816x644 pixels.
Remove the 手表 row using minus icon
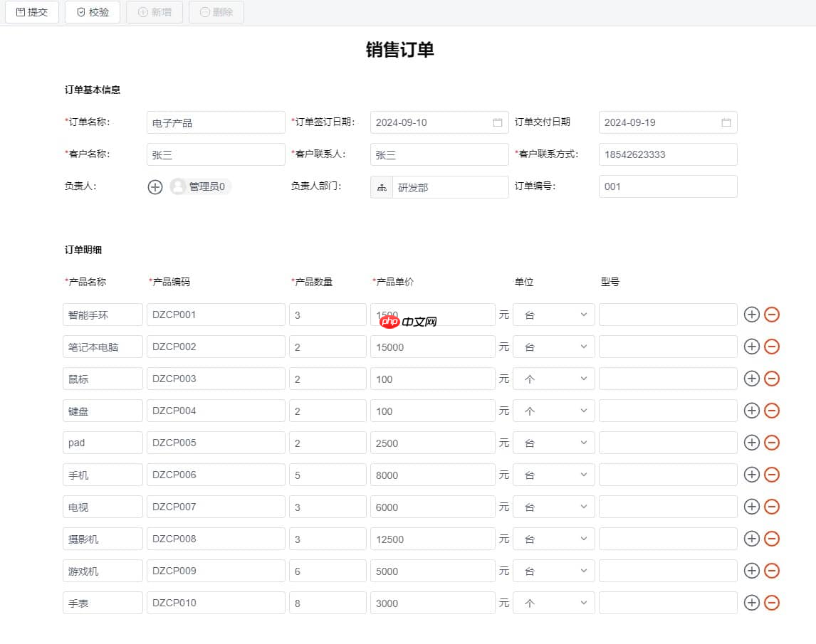(772, 602)
